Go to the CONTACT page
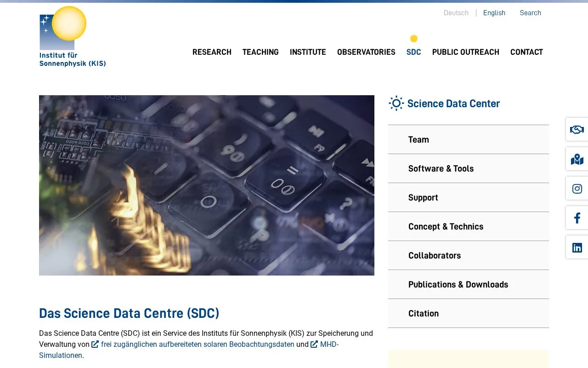Screen dimensions: 588x368 pos(526,52)
